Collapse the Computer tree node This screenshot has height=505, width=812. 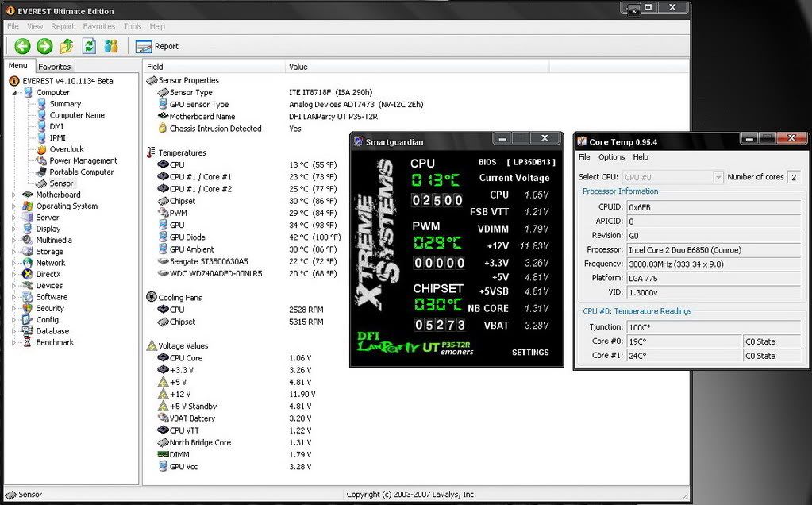[13, 93]
